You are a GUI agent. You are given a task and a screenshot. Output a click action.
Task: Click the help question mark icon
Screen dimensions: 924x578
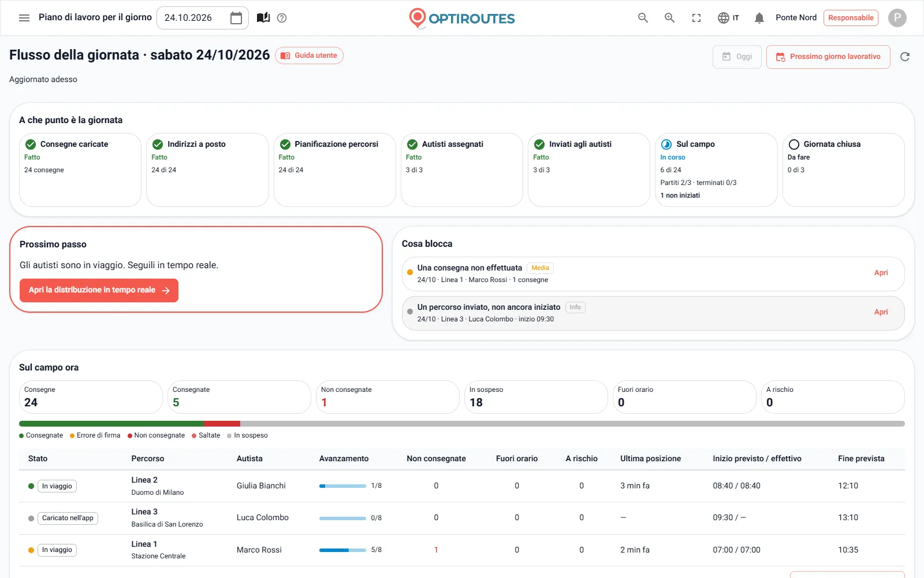point(282,18)
